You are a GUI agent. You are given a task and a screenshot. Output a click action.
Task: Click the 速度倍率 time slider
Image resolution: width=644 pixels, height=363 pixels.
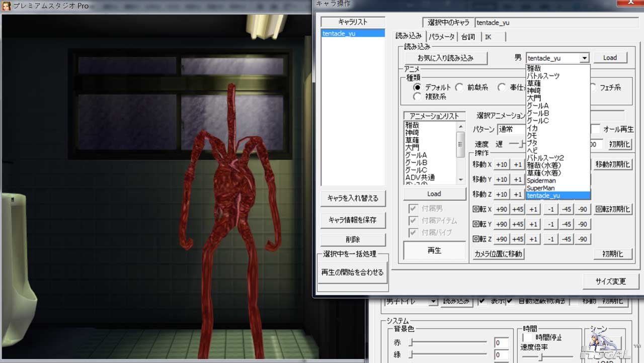[x=548, y=356]
